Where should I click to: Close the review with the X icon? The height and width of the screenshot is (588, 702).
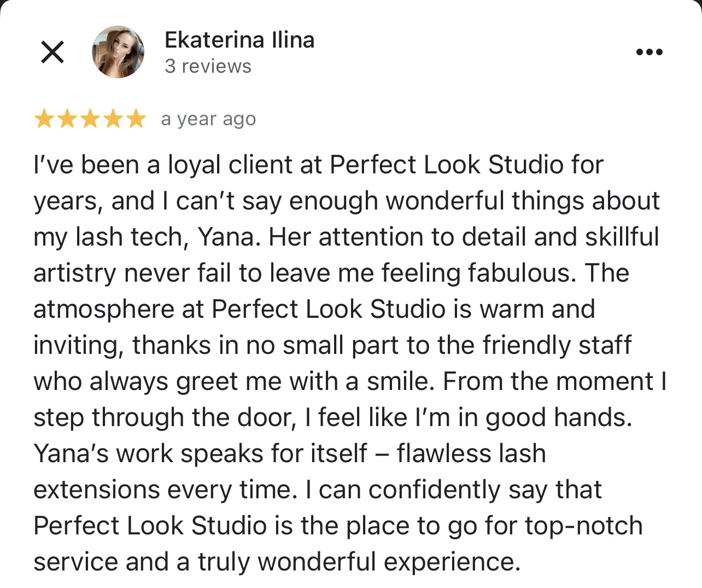pyautogui.click(x=52, y=52)
